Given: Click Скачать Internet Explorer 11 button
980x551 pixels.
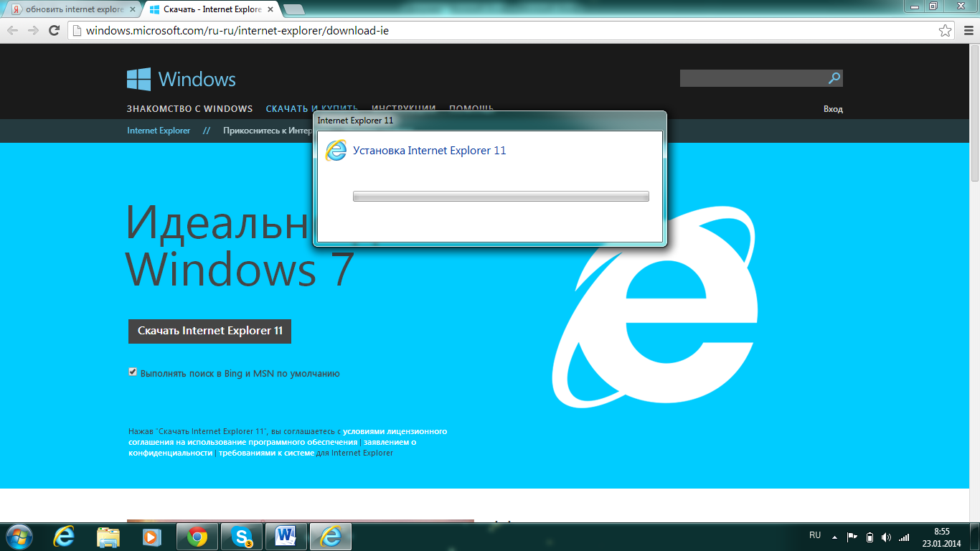Looking at the screenshot, I should click(209, 331).
